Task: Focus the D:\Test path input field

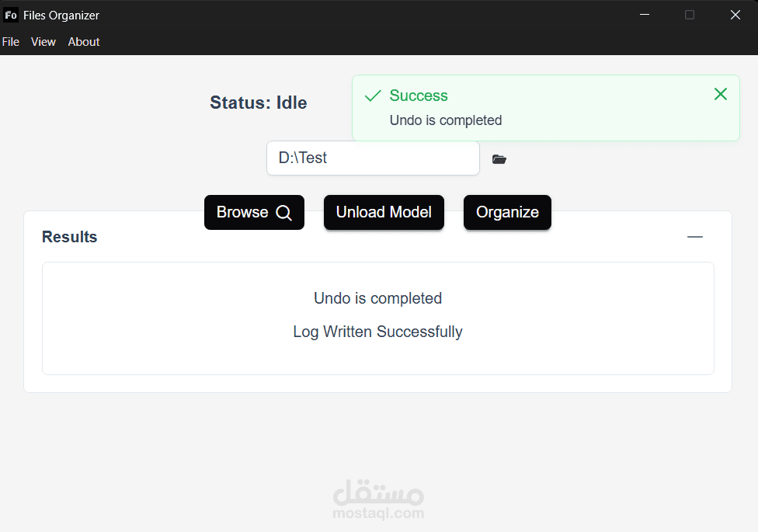Action: [x=374, y=158]
